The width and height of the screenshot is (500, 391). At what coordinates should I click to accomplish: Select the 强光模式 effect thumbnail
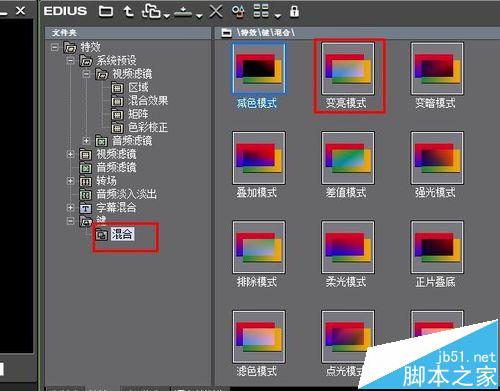coord(437,158)
